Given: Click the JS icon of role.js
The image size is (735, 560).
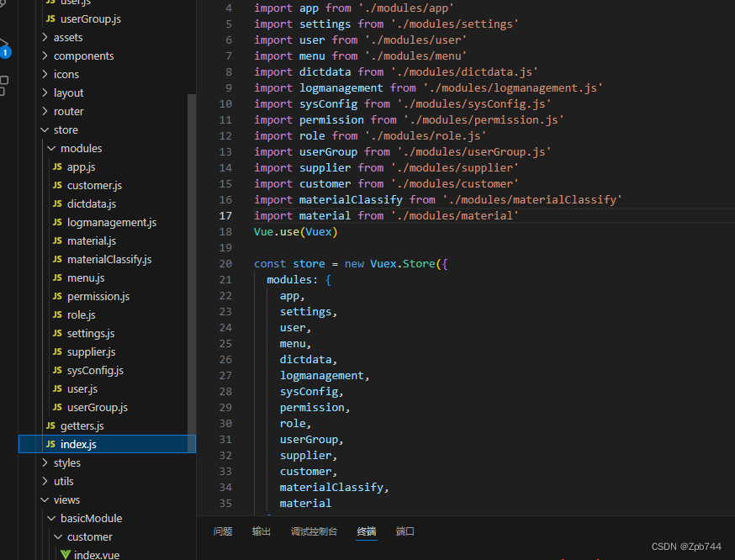Looking at the screenshot, I should [x=57, y=315].
